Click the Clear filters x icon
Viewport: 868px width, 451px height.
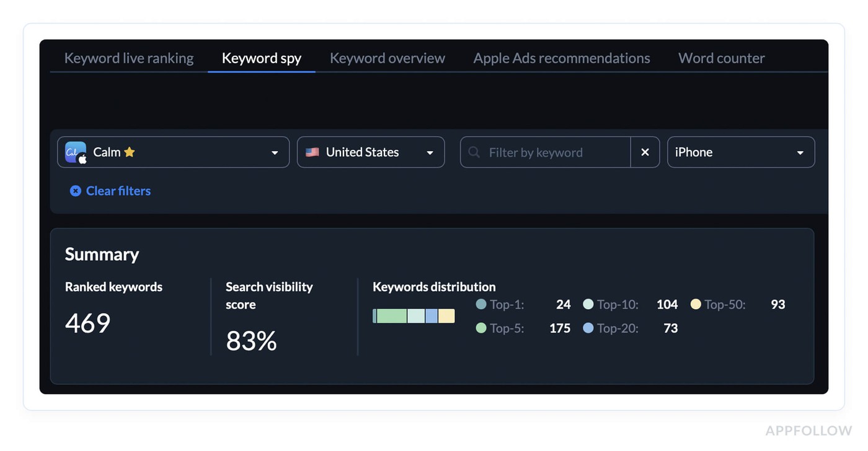tap(76, 191)
